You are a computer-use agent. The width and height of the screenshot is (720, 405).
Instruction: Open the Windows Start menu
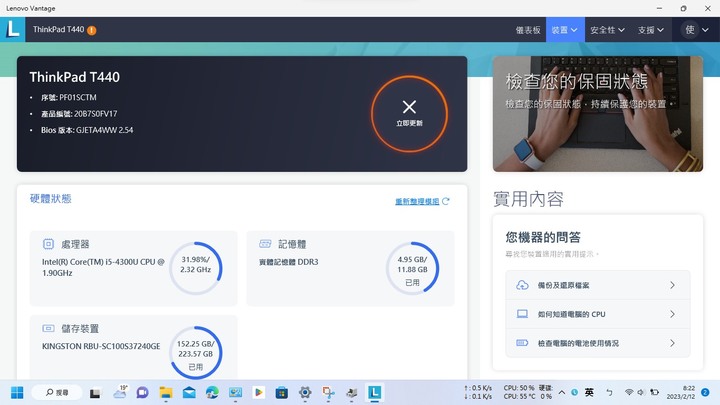(17, 393)
